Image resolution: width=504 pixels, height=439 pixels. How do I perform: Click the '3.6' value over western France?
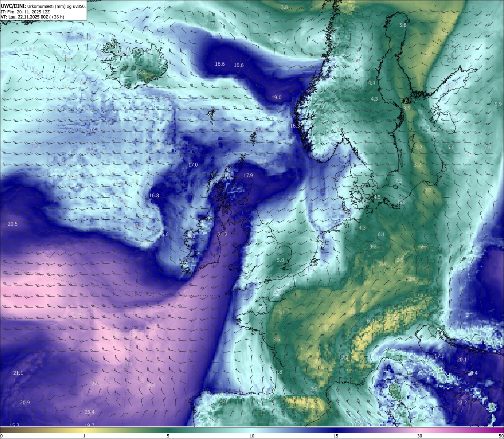(x=276, y=339)
